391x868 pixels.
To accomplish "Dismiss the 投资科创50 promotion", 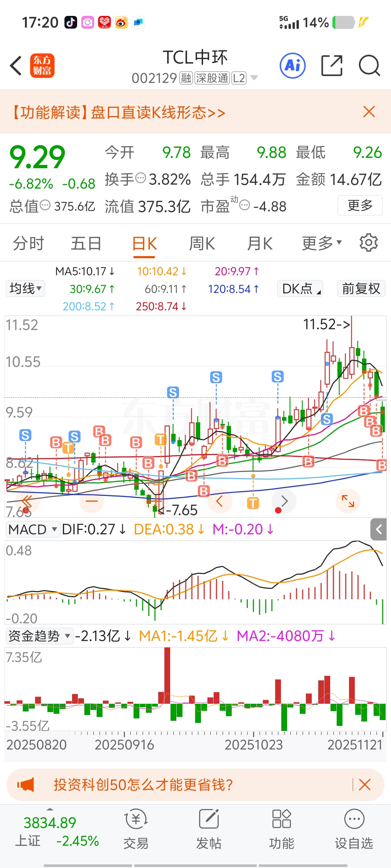I will [x=365, y=784].
